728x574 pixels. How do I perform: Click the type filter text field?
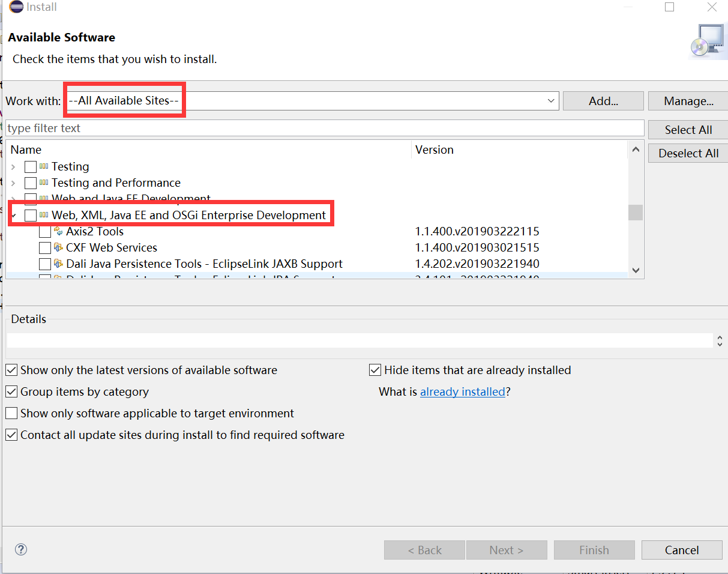pos(325,128)
